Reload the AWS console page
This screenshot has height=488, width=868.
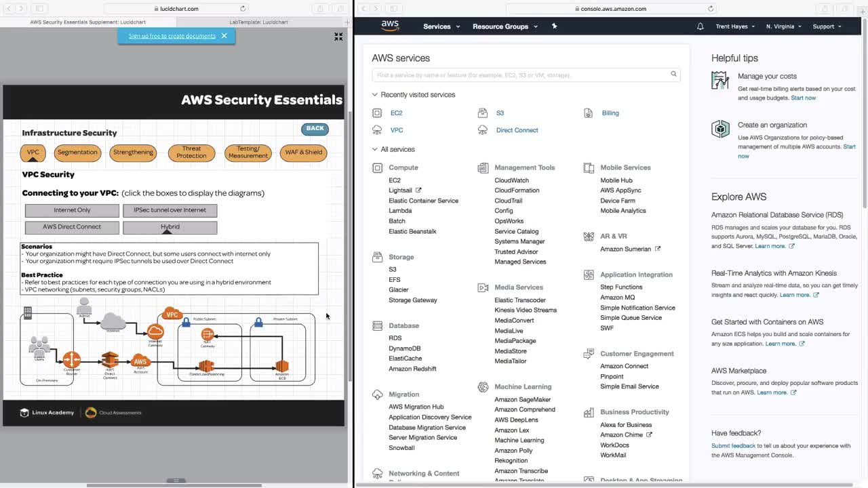711,9
